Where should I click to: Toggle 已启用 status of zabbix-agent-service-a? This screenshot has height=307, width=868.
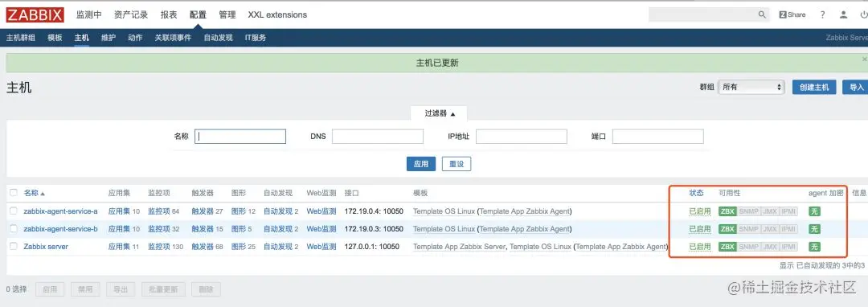[700, 211]
